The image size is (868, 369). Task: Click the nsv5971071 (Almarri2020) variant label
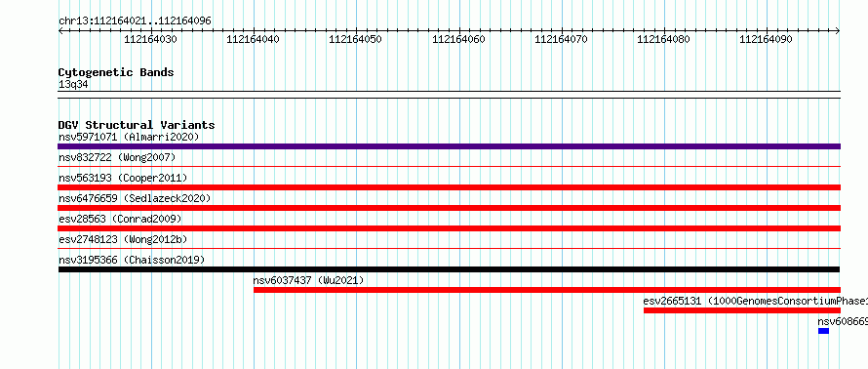(x=129, y=137)
